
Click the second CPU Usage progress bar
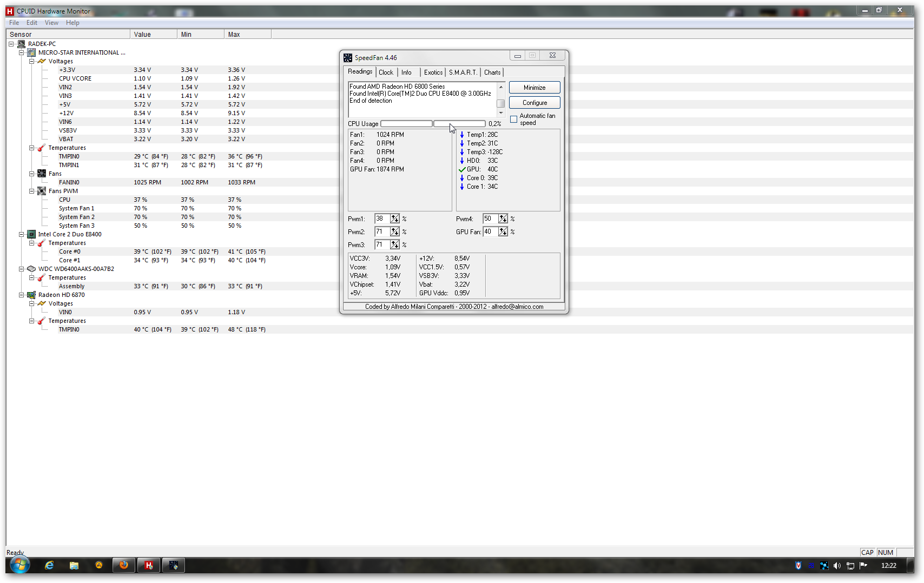click(x=459, y=124)
